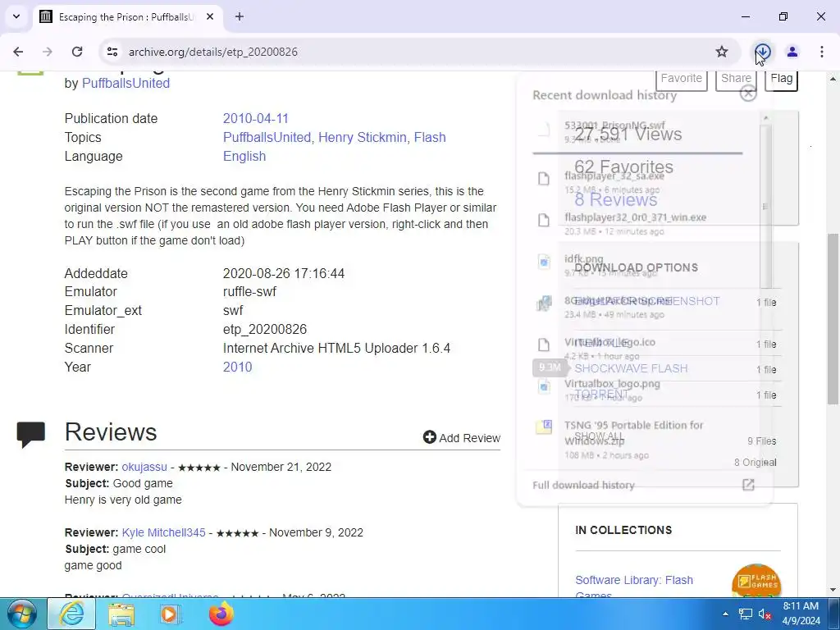Viewport: 840px width, 630px height.
Task: Click the SHOCKWAVE FLASH download option
Action: pos(631,368)
